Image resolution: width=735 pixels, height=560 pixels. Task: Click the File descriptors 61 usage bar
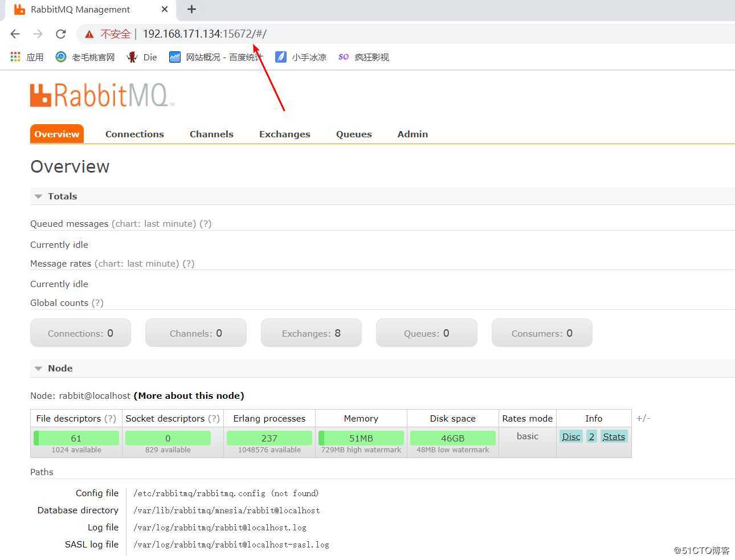(76, 438)
